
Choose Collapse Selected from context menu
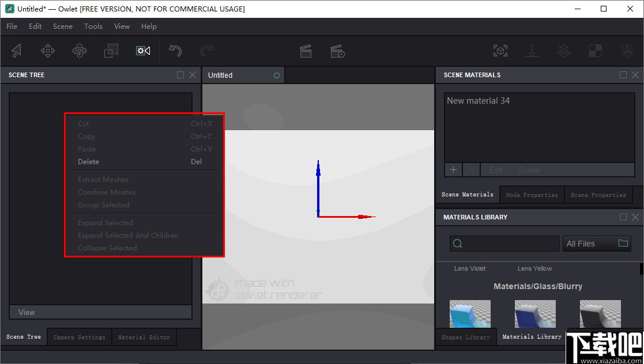click(107, 248)
